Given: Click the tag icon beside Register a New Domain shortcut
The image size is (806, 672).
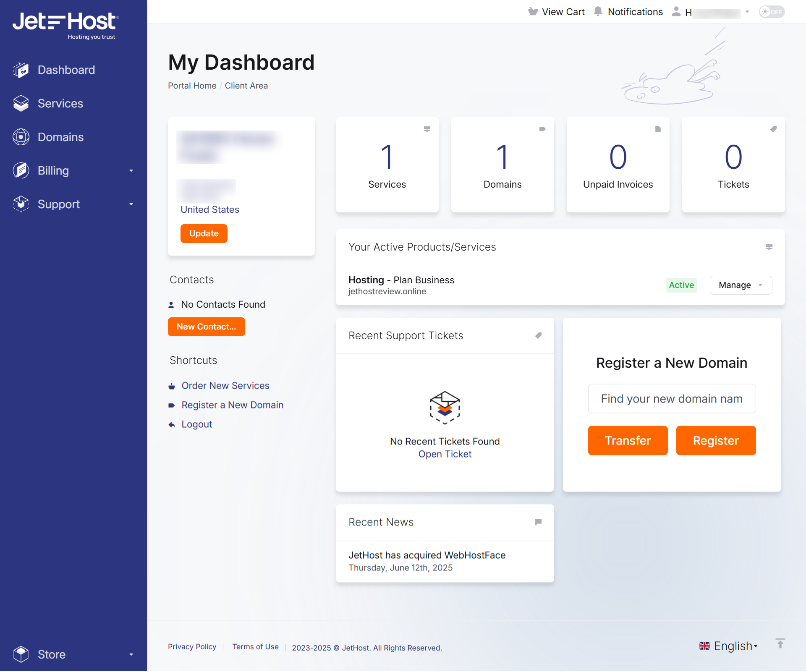Looking at the screenshot, I should (171, 405).
